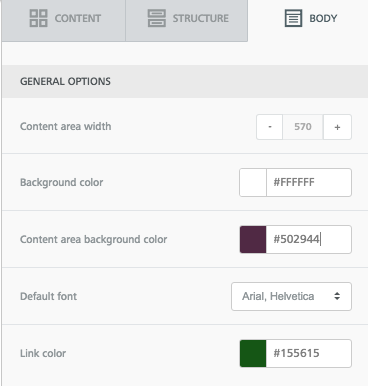Click the Content area width label
The height and width of the screenshot is (386, 368).
pos(66,127)
